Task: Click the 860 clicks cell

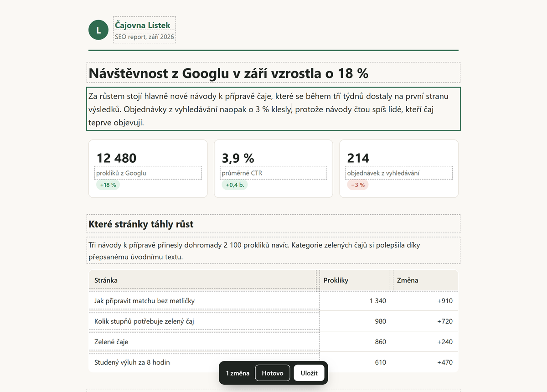Action: [354, 342]
